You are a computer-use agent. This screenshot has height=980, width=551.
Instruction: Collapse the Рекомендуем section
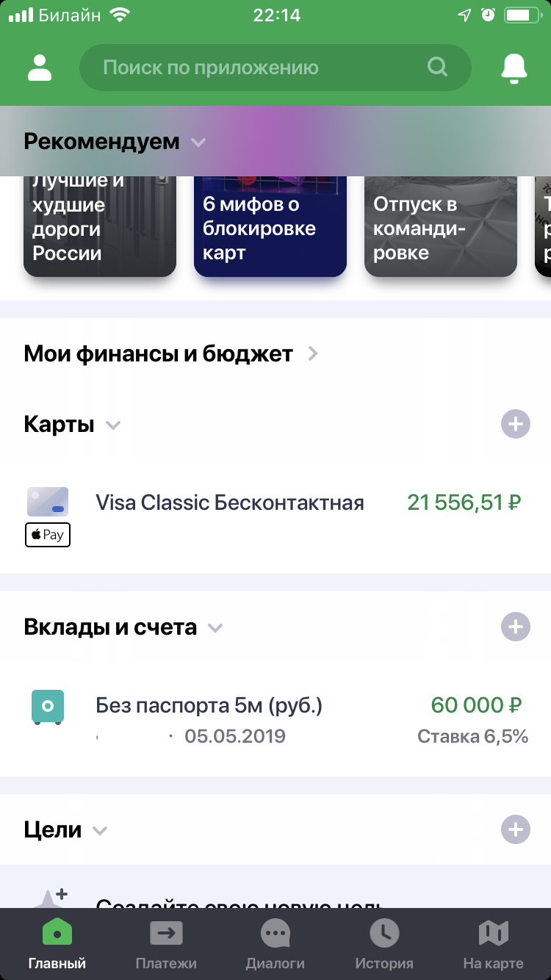pyautogui.click(x=198, y=142)
